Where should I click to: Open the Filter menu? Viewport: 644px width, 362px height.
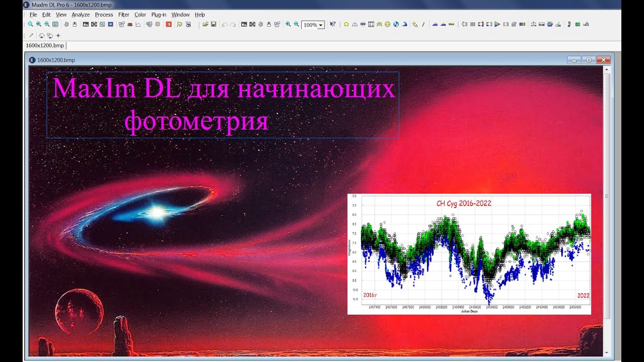[124, 15]
